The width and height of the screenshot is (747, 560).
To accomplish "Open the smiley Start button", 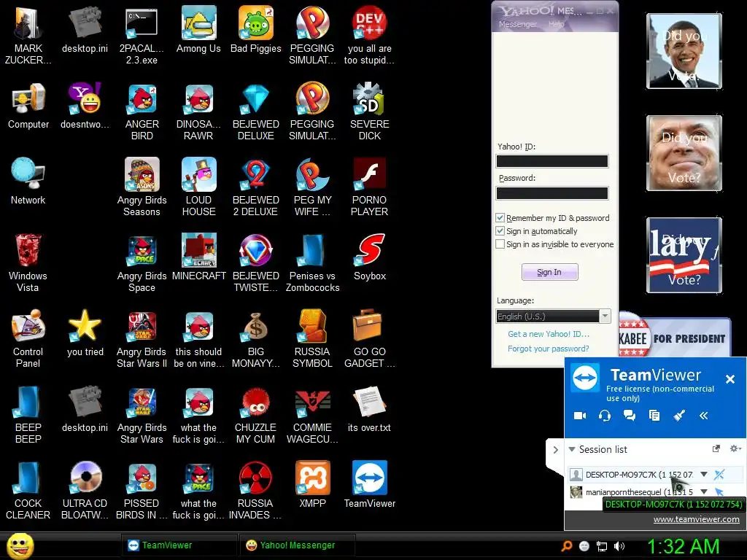I will [20, 546].
